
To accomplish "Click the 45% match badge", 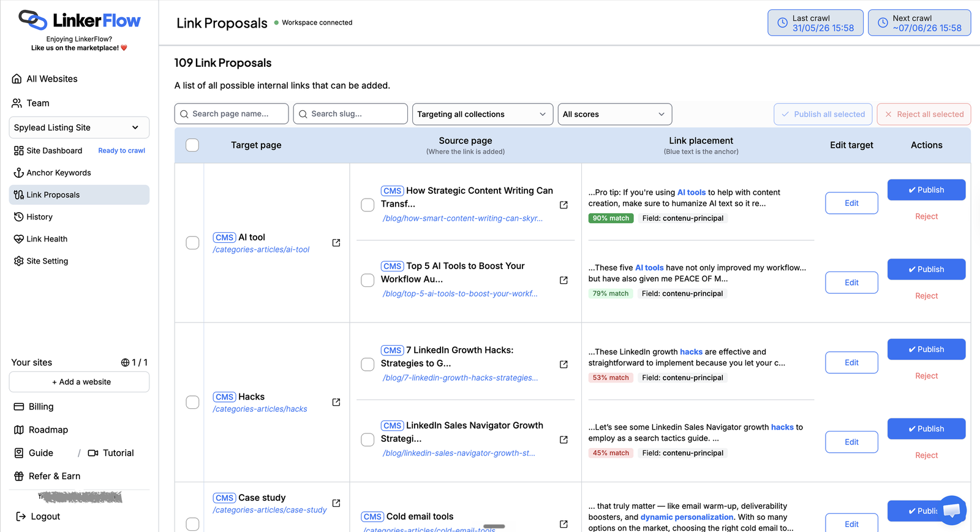I will (x=611, y=453).
